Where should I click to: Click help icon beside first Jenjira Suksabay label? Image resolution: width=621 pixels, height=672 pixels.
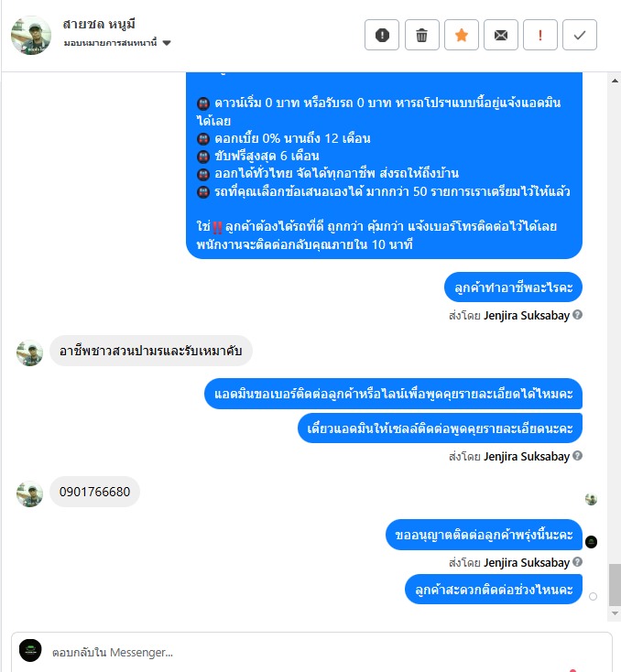tap(577, 315)
